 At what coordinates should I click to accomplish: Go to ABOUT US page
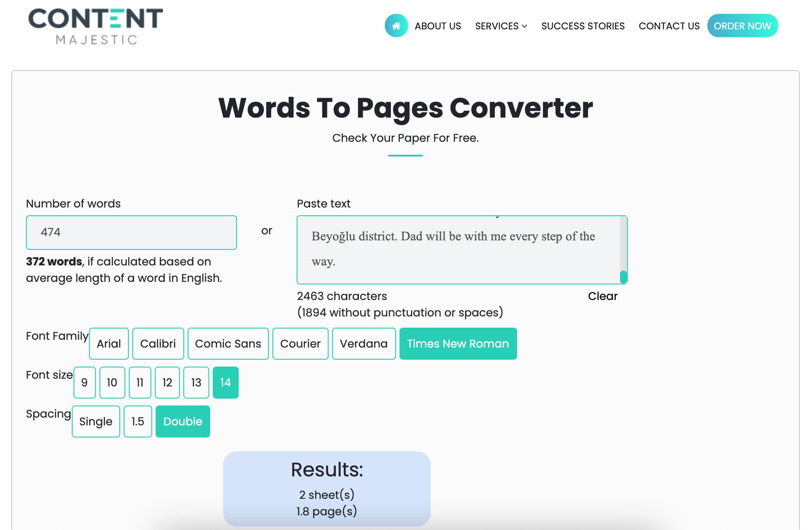[x=438, y=26]
